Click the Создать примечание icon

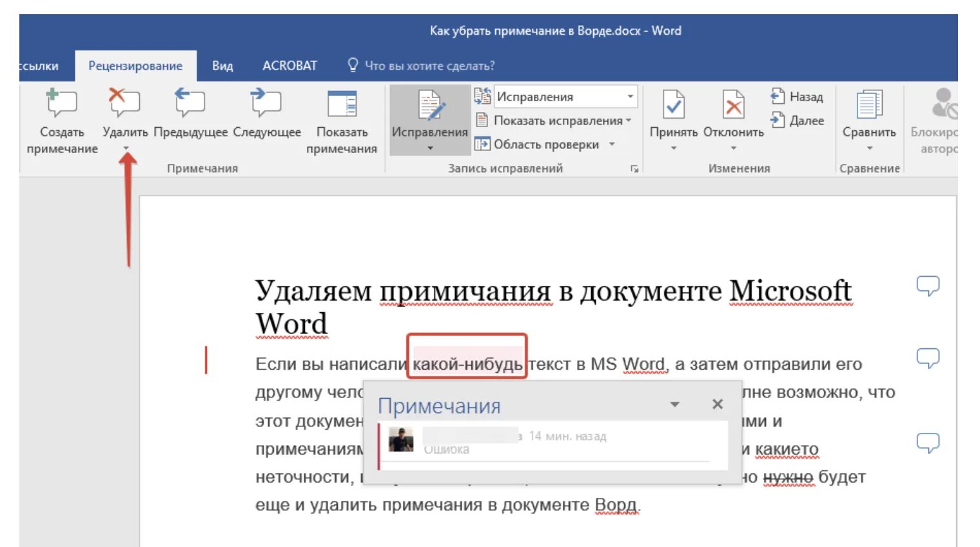pyautogui.click(x=62, y=103)
